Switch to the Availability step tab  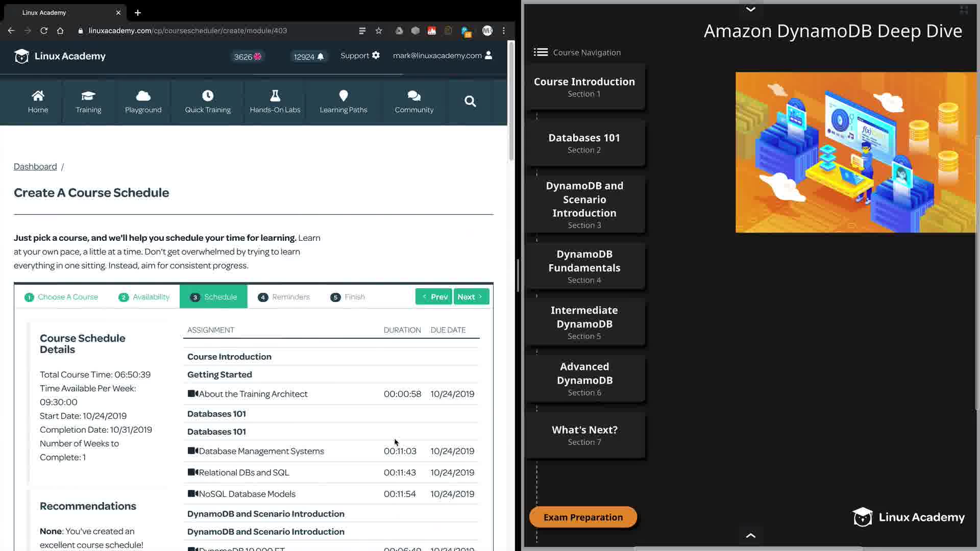point(144,297)
